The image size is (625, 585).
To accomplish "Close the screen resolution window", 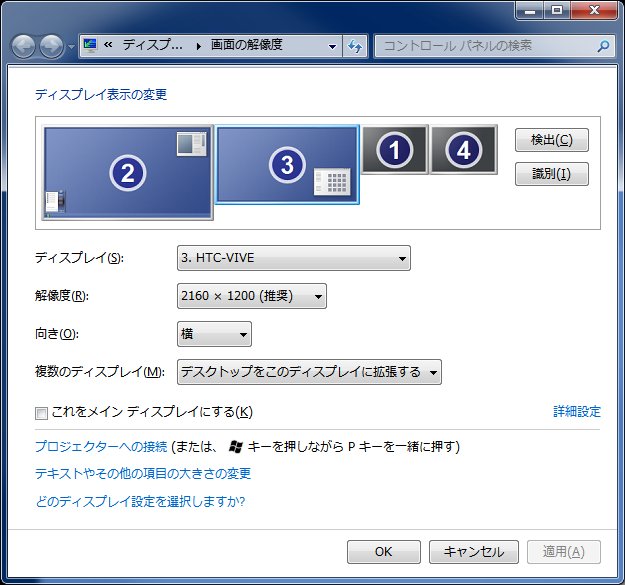I will (x=594, y=10).
